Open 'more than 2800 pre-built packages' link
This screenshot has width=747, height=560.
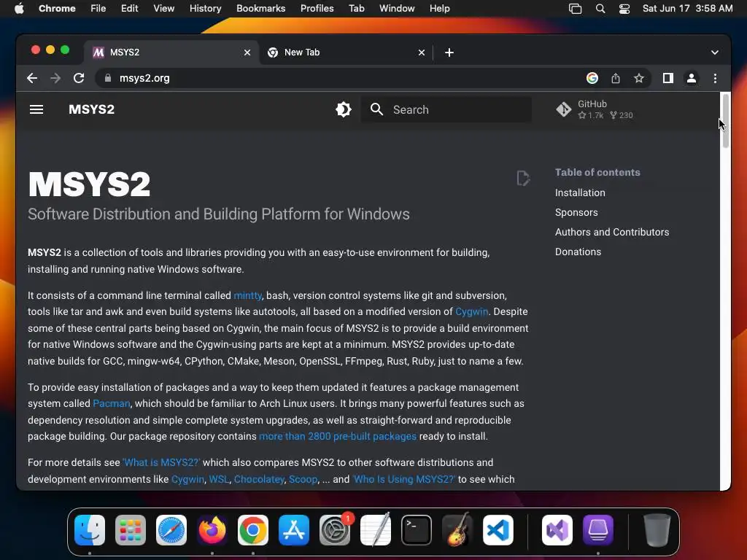pyautogui.click(x=338, y=436)
